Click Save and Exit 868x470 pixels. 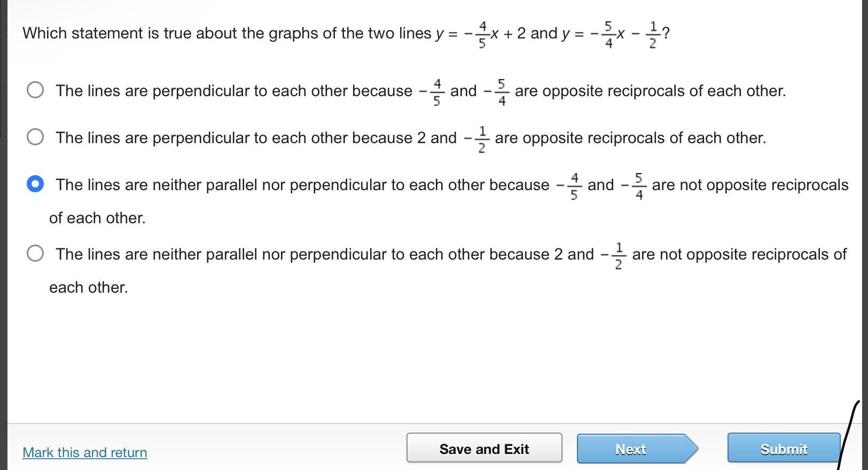pos(484,449)
